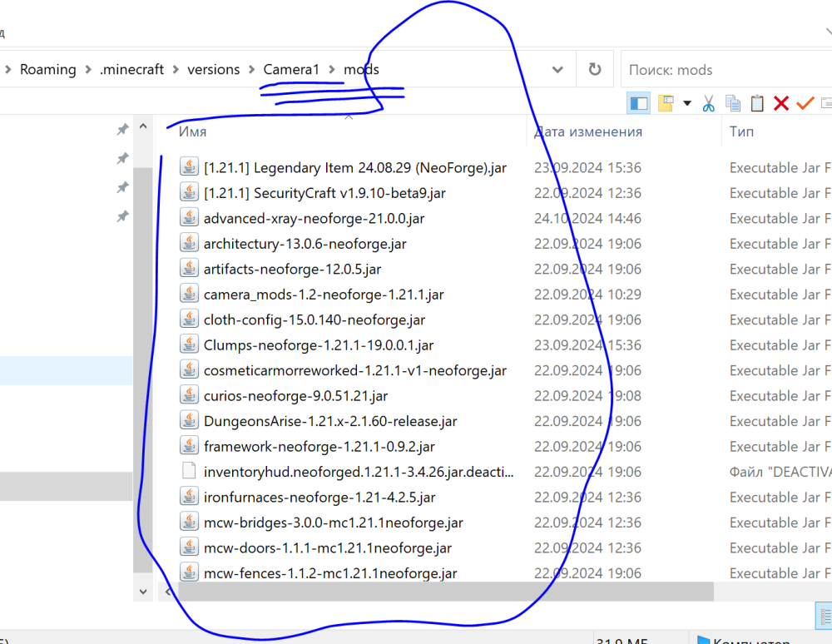Click the scissors Cut icon
This screenshot has width=832, height=644.
pyautogui.click(x=708, y=103)
